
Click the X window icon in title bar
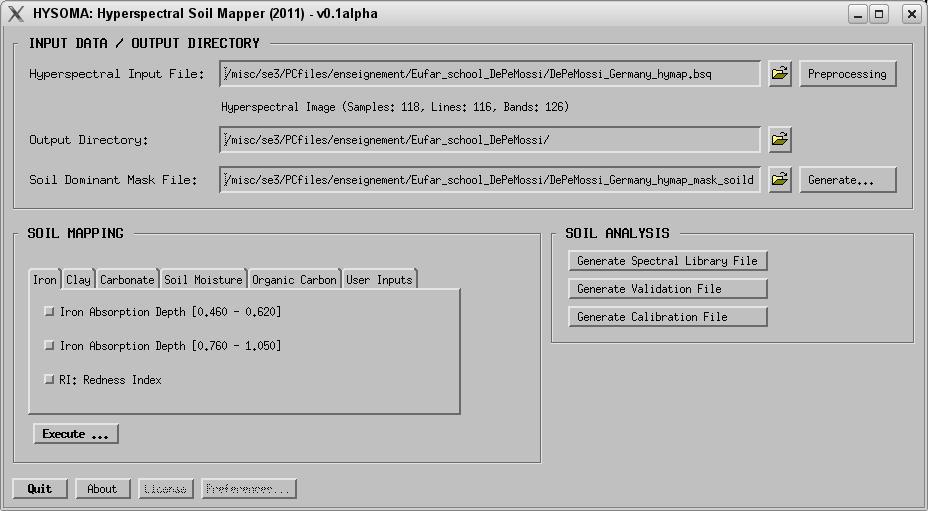click(x=16, y=15)
